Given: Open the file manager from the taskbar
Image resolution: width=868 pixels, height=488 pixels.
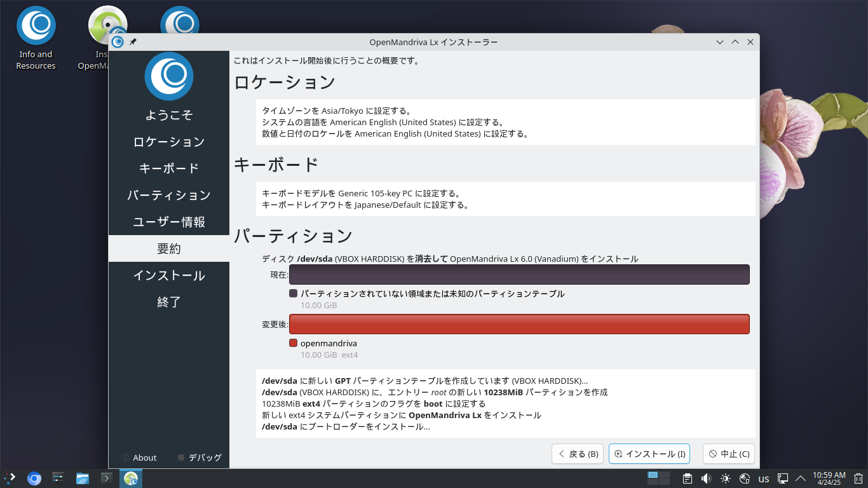Looking at the screenshot, I should [83, 478].
